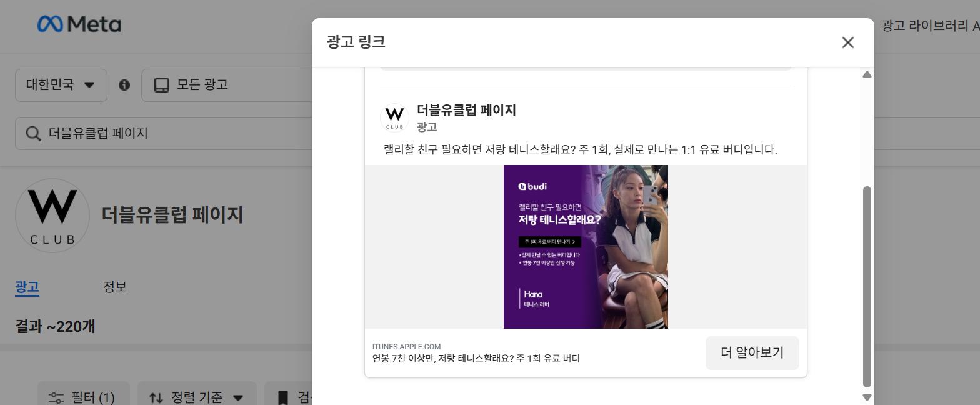Viewport: 980px width, 405px height.
Task: Click the headline 연봉 7천 이상만 text
Action: (x=476, y=359)
